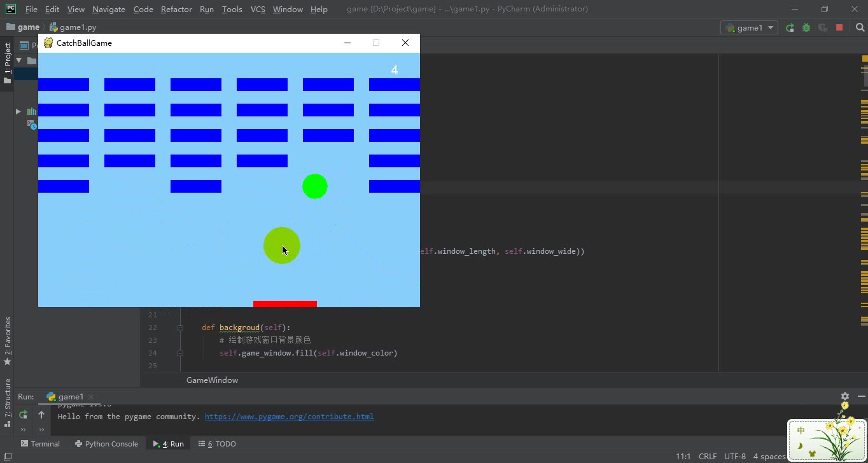Click the score number 4 in game

[395, 70]
